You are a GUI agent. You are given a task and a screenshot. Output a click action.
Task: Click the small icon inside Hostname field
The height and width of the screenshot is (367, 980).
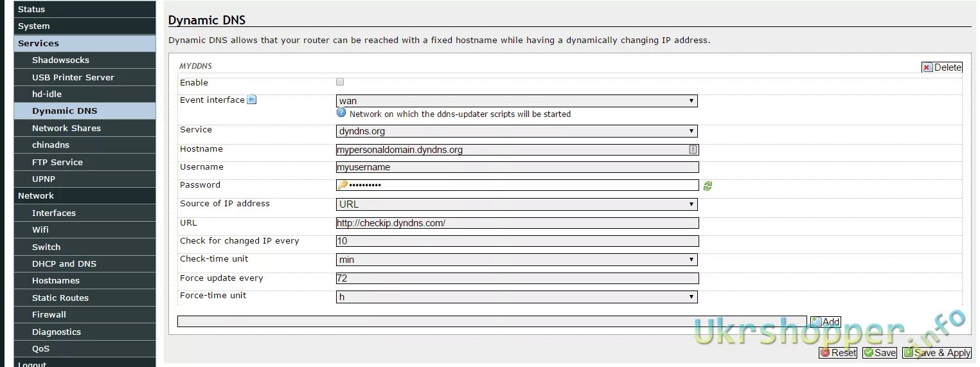(693, 149)
